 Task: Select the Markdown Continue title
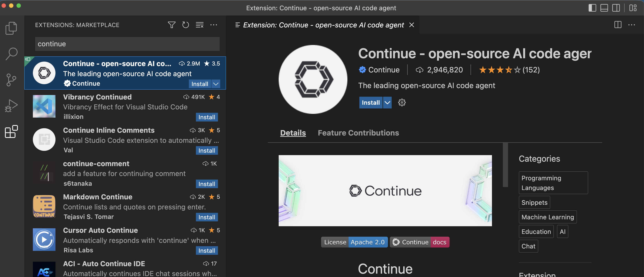(x=97, y=197)
